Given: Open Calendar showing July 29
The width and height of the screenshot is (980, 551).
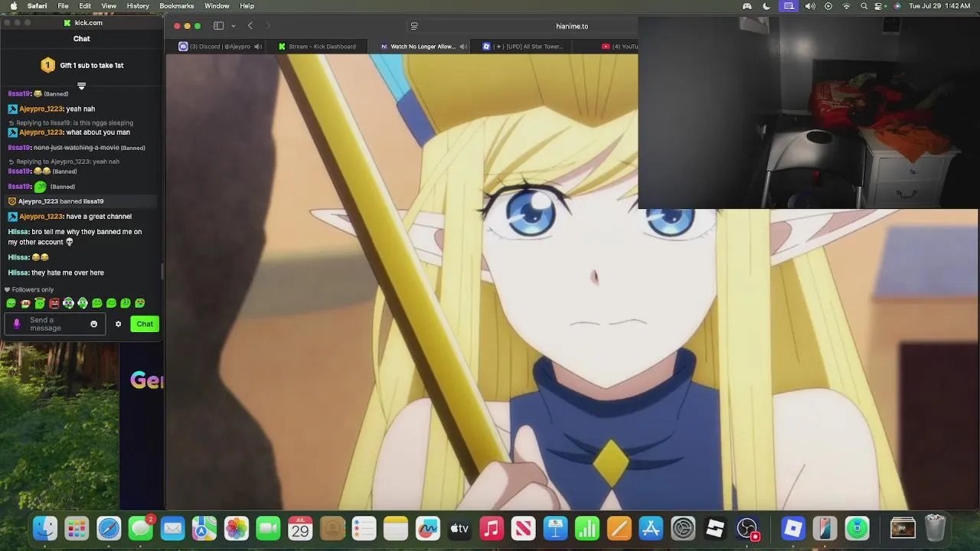Looking at the screenshot, I should pyautogui.click(x=300, y=528).
